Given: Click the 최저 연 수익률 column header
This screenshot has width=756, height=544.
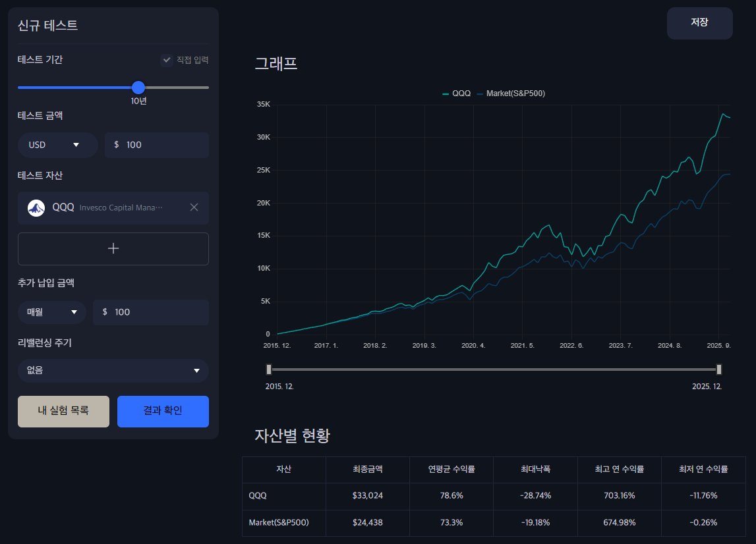Looking at the screenshot, I should [x=703, y=470].
